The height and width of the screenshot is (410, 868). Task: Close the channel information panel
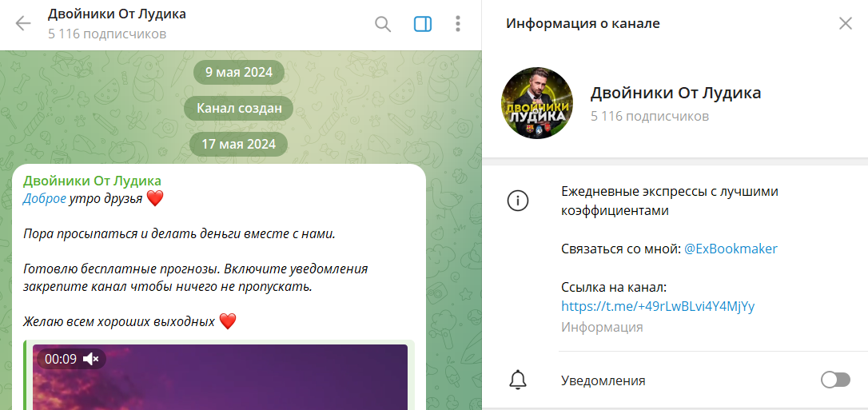coord(846,23)
